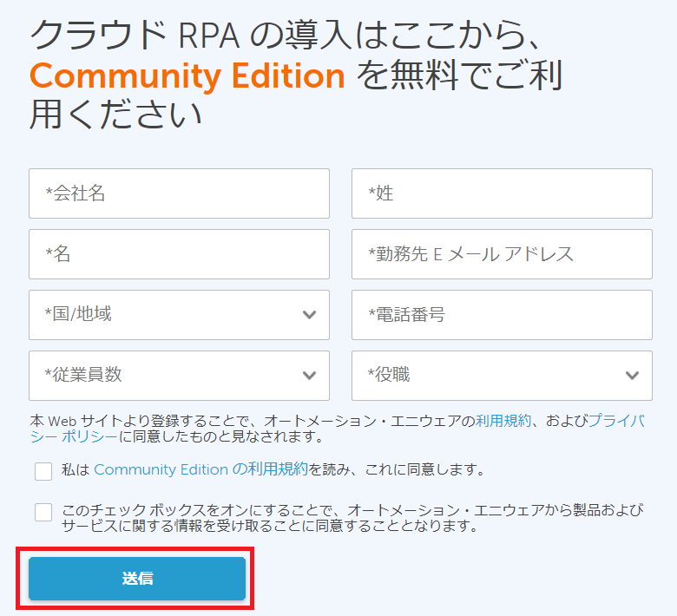Open the 利用規約 link in registration notice
Image resolution: width=677 pixels, height=616 pixels.
503,421
